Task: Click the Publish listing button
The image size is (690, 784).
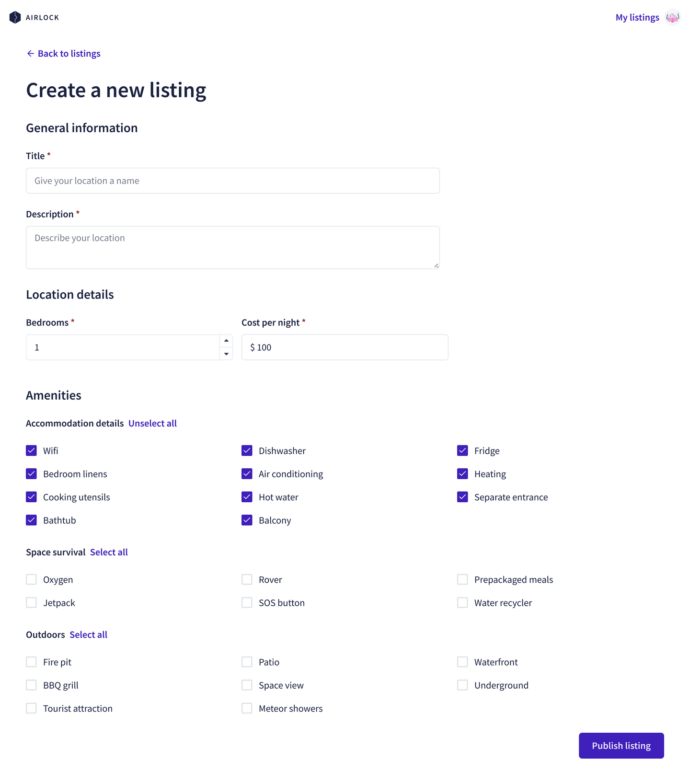Action: 621,746
